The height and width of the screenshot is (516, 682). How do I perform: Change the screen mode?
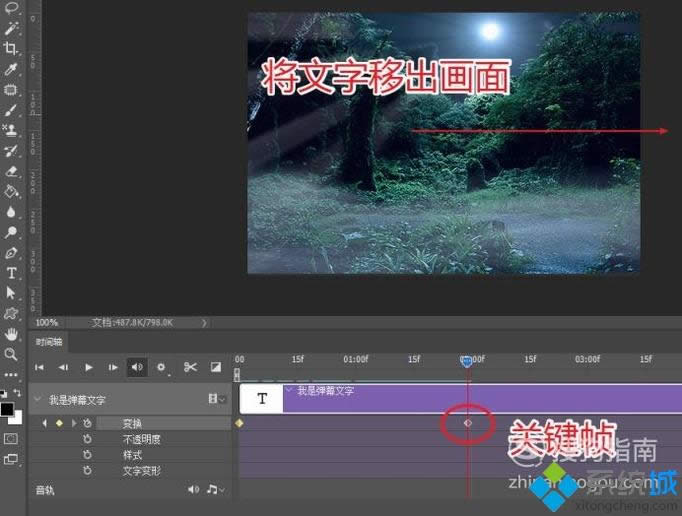[10, 459]
